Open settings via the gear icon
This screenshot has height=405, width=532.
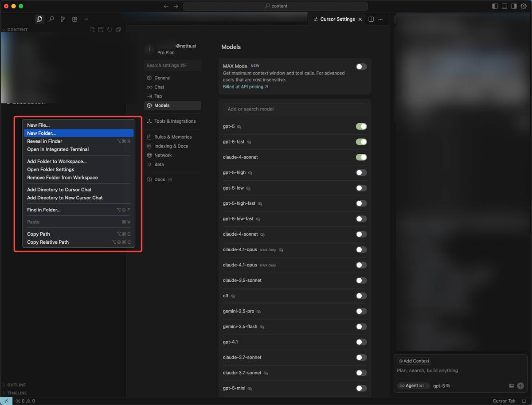[524, 6]
